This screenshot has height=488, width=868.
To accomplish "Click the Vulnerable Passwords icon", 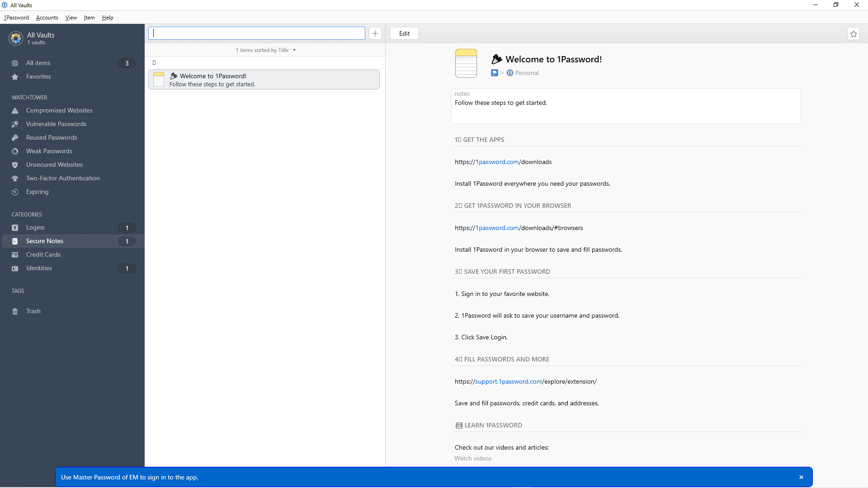I will (15, 124).
